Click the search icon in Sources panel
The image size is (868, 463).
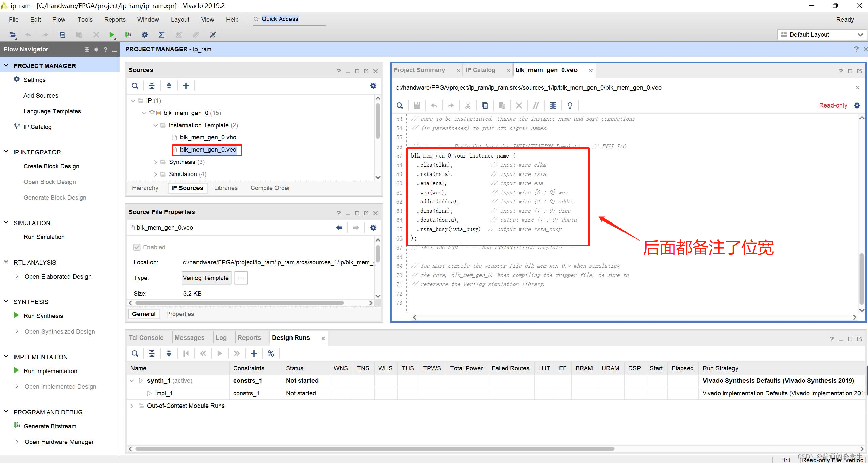pos(135,86)
